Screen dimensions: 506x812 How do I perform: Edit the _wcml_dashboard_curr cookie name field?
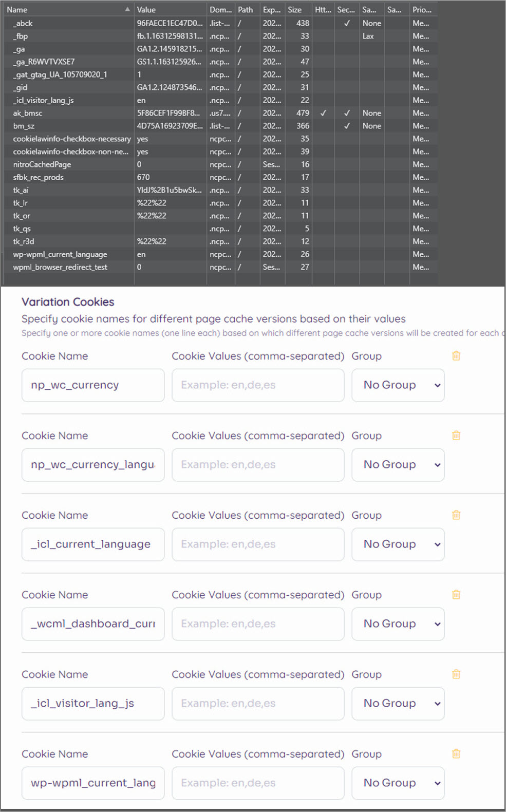pyautogui.click(x=93, y=624)
